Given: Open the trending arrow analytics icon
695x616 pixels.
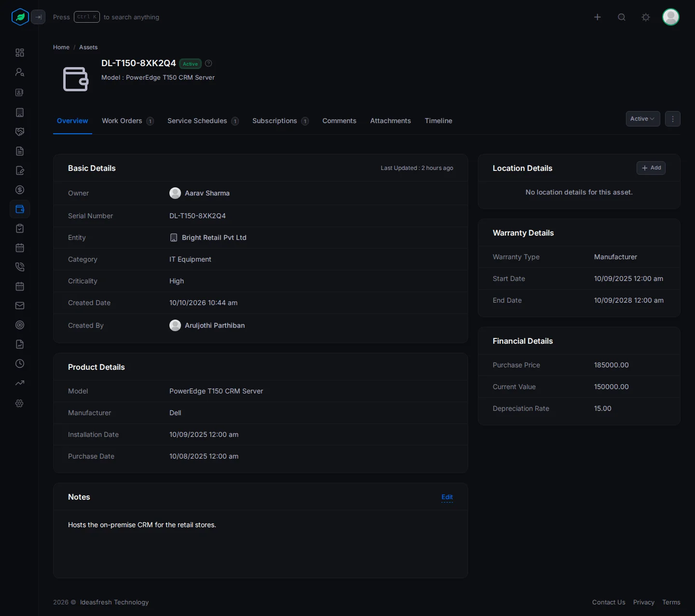Looking at the screenshot, I should coord(20,383).
